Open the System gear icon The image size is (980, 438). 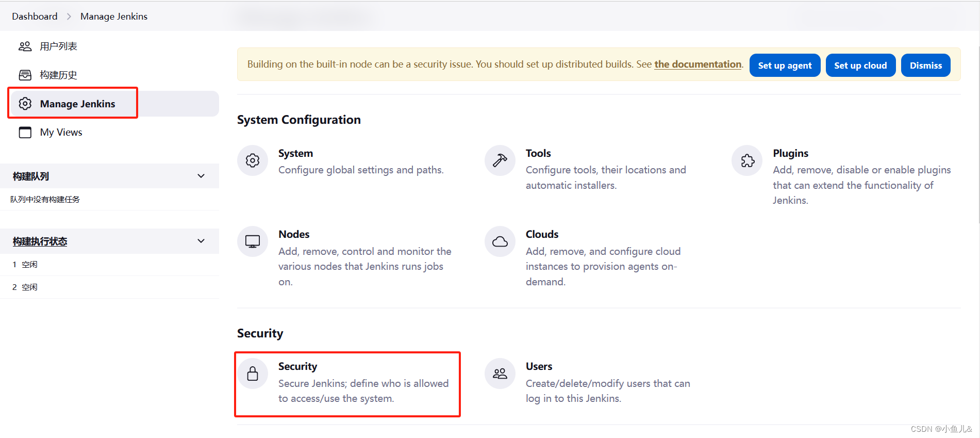[253, 160]
